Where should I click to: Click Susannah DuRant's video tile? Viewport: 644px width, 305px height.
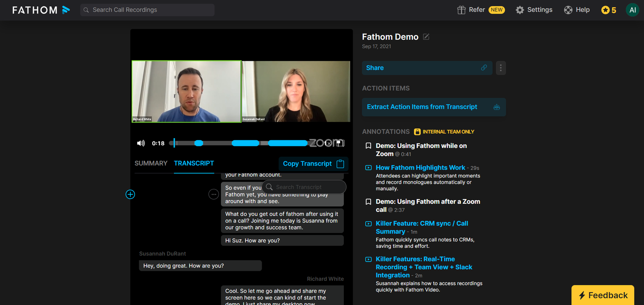click(296, 91)
